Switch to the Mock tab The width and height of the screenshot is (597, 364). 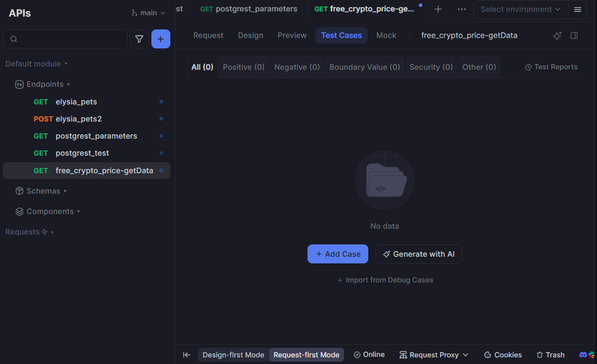[386, 35]
